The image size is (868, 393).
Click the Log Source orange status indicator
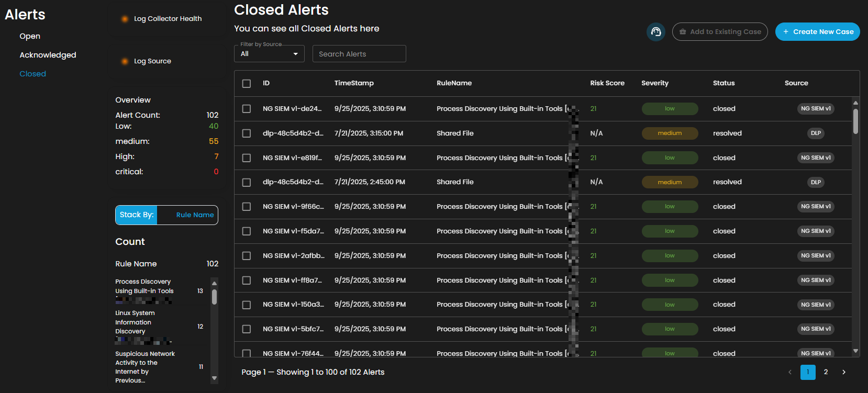125,61
